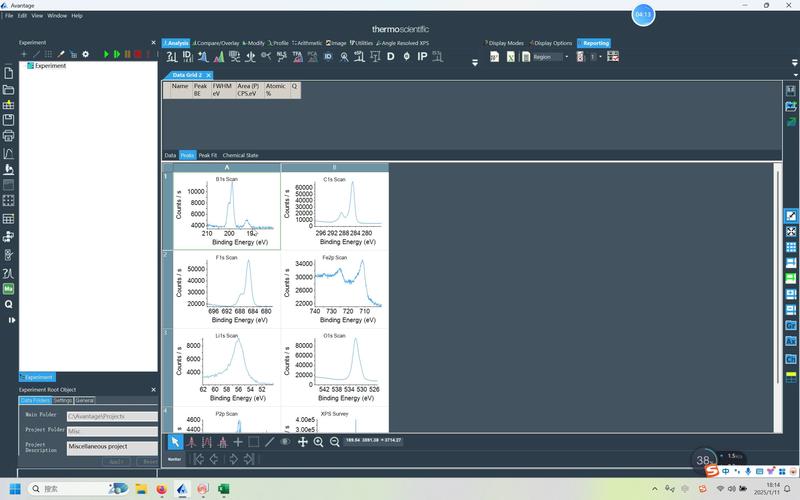800x500 pixels.
Task: Click the NLS toolbar icon
Action: tap(281, 57)
